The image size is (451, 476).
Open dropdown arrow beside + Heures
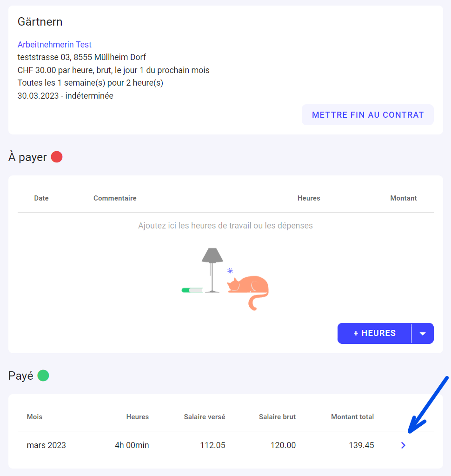(x=423, y=333)
